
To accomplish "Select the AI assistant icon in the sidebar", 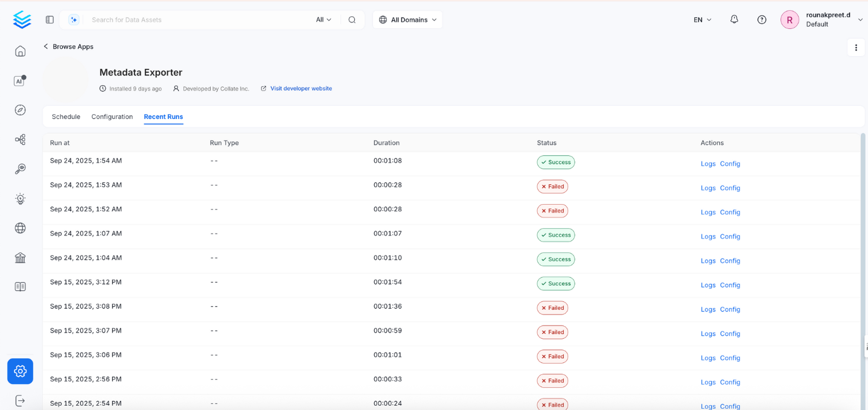I will point(20,80).
